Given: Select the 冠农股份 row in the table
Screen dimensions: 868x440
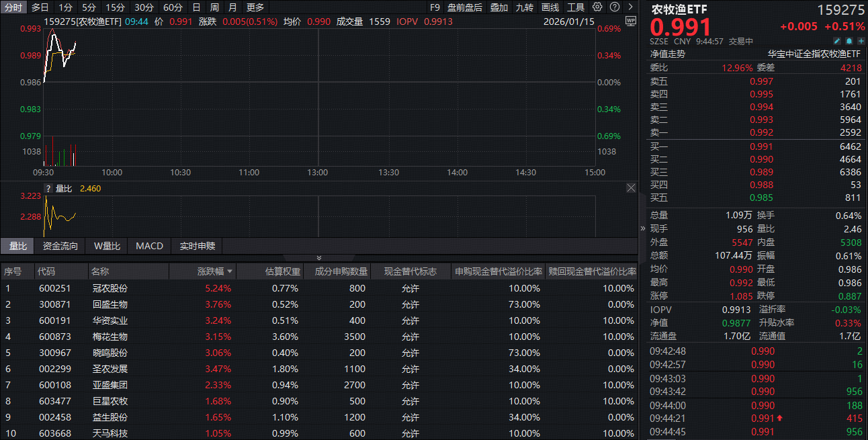Looking at the screenshot, I should click(x=110, y=288).
